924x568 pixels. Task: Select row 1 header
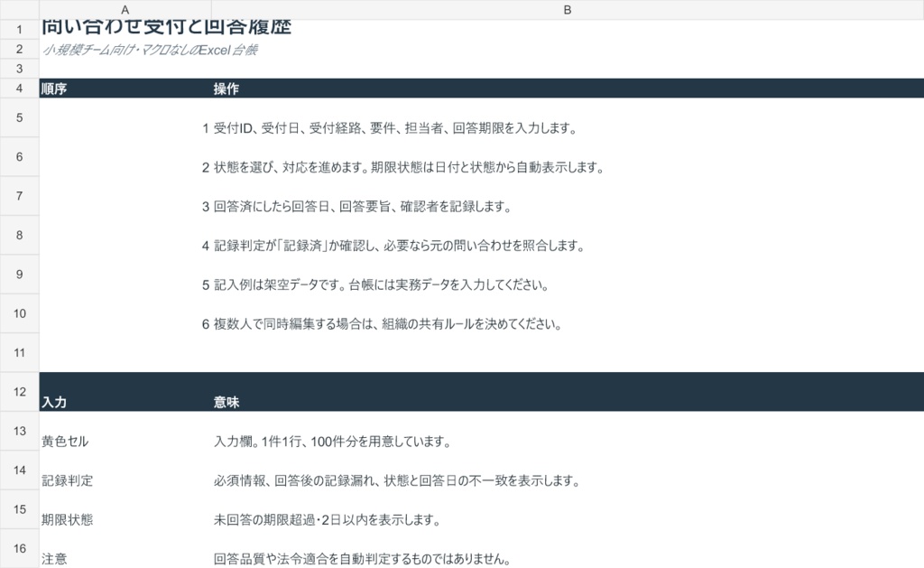pos(20,30)
